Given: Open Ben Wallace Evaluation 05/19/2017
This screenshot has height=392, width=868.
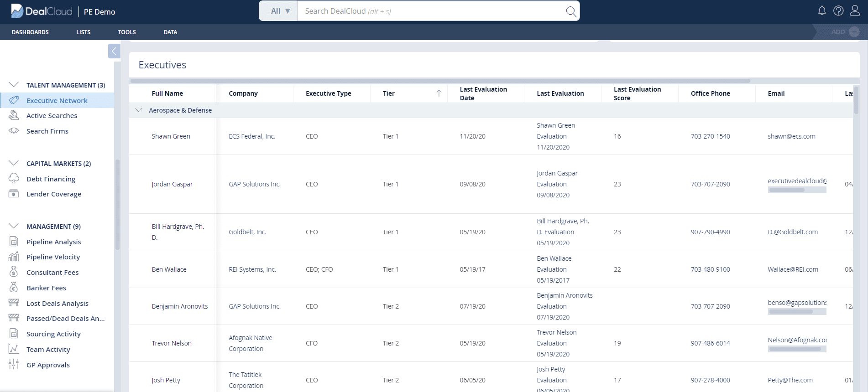Looking at the screenshot, I should coord(554,269).
